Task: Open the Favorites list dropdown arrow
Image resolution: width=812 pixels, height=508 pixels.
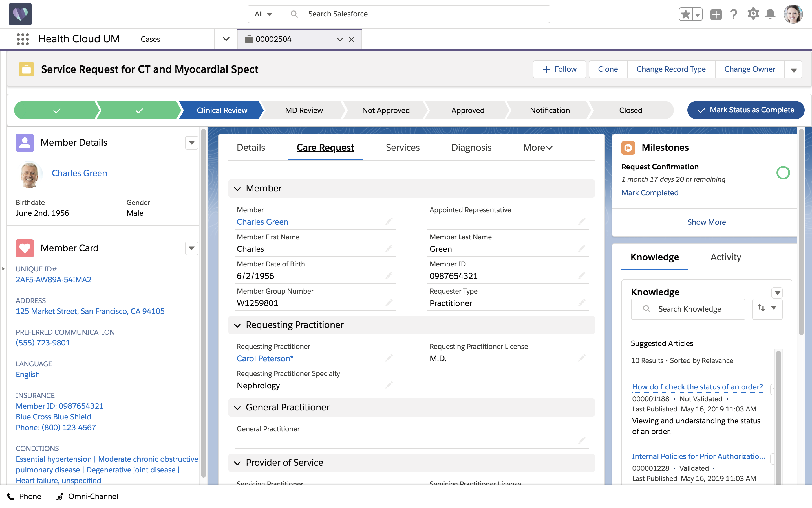Action: pyautogui.click(x=697, y=14)
